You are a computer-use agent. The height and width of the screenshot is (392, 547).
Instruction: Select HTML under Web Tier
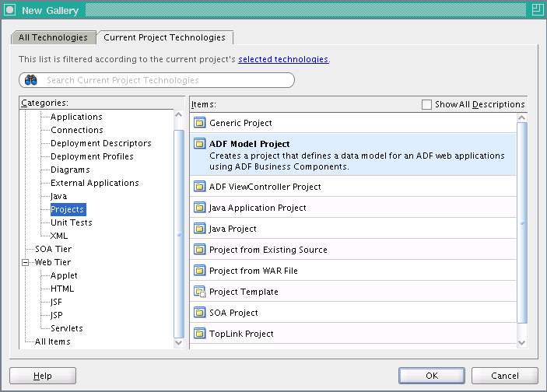[62, 289]
